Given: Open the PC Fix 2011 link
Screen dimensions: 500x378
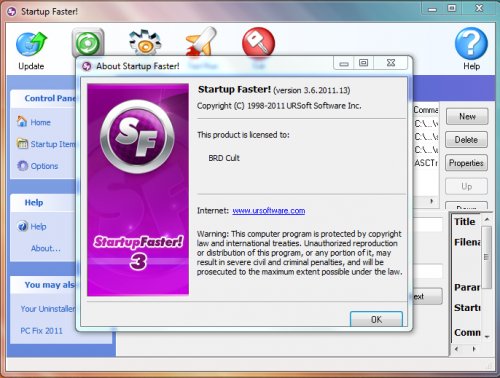Looking at the screenshot, I should pos(41,331).
